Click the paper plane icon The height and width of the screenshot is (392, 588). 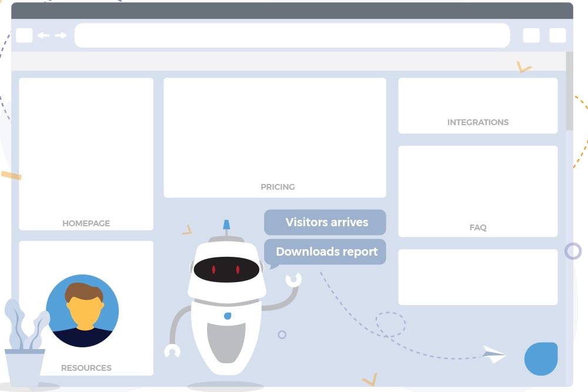(493, 354)
